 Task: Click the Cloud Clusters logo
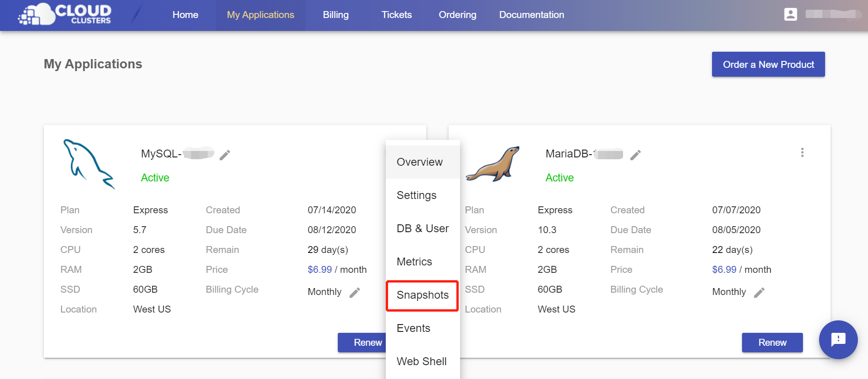coord(65,14)
